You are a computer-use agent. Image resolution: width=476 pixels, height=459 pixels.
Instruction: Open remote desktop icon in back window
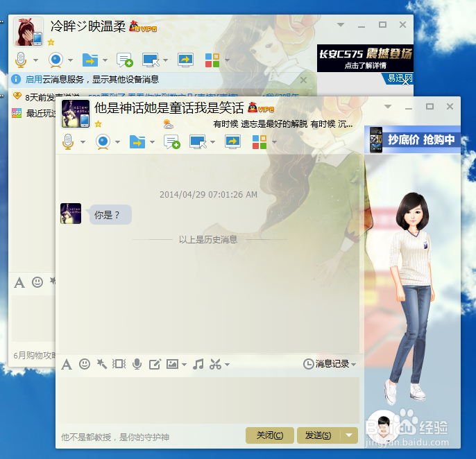pyautogui.click(x=151, y=60)
